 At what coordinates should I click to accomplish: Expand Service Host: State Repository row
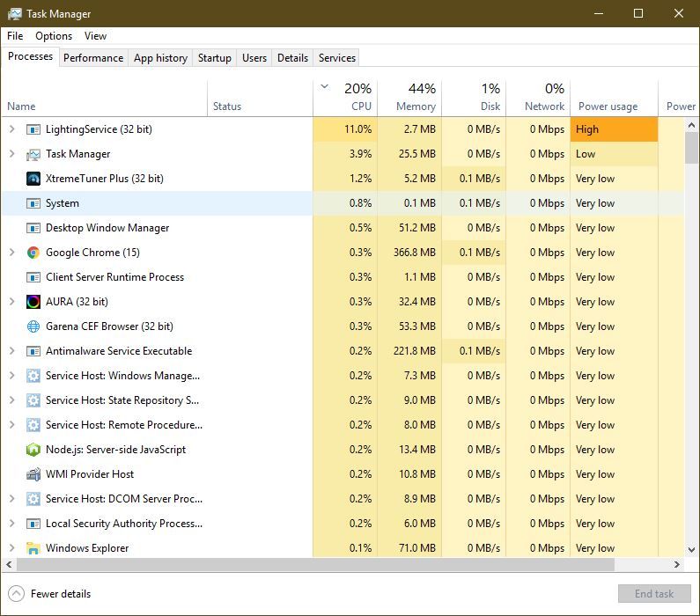(12, 400)
